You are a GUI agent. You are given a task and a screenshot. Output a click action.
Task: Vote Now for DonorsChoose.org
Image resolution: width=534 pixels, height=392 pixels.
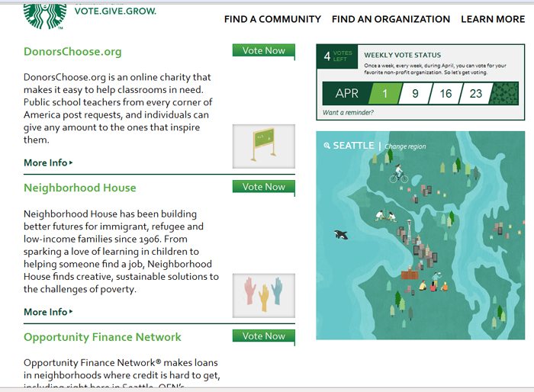pyautogui.click(x=264, y=51)
